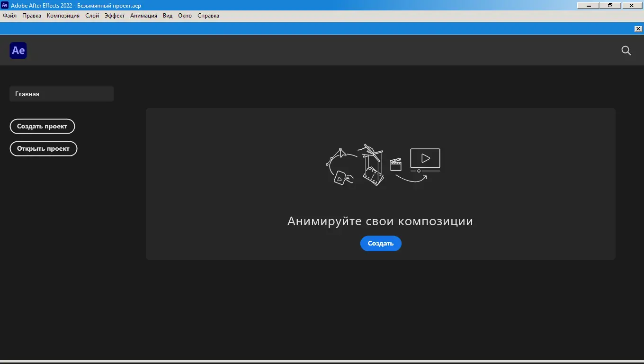Open the Вид menu
This screenshot has height=364, width=644.
click(x=167, y=16)
